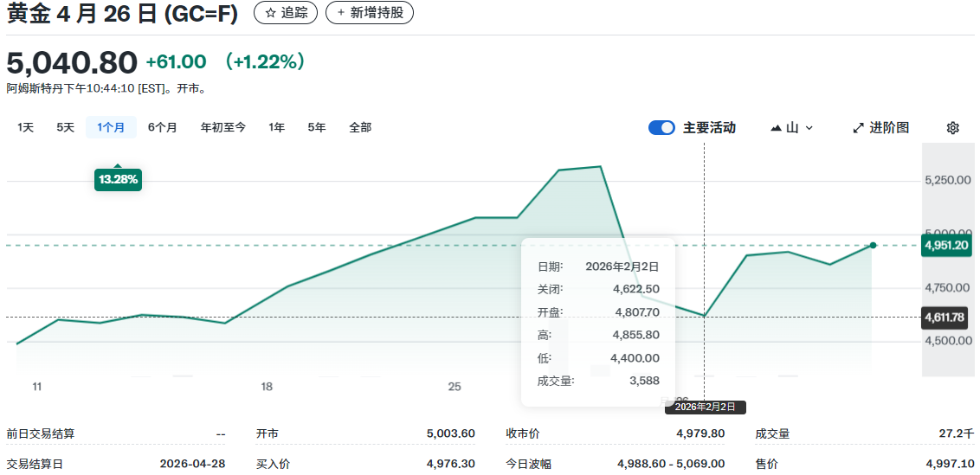The width and height of the screenshot is (980, 475).
Task: Click the 13.28% performance badge
Action: point(118,181)
